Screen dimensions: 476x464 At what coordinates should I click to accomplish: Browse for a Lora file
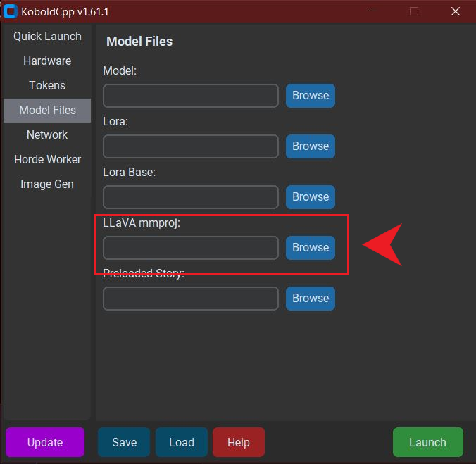311,146
